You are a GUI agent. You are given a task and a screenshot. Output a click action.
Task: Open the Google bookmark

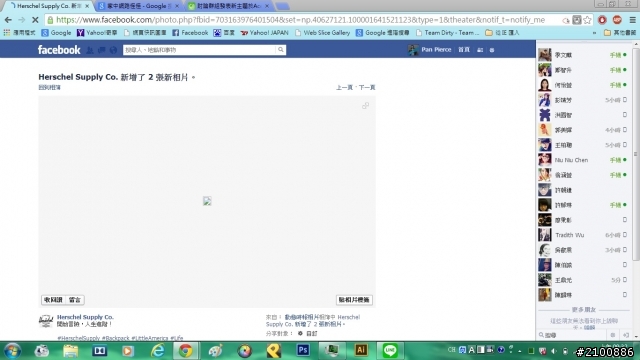[x=56, y=33]
